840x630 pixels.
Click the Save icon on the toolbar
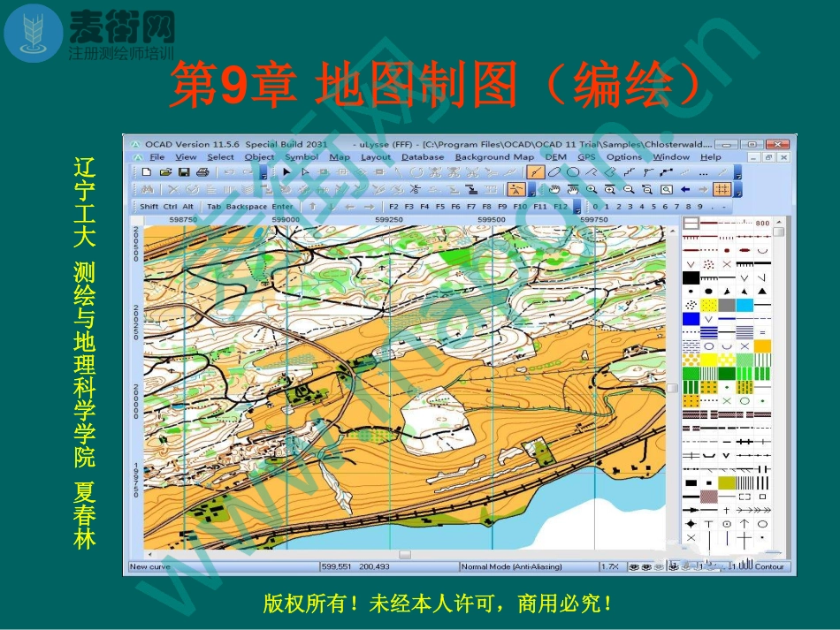[x=183, y=171]
